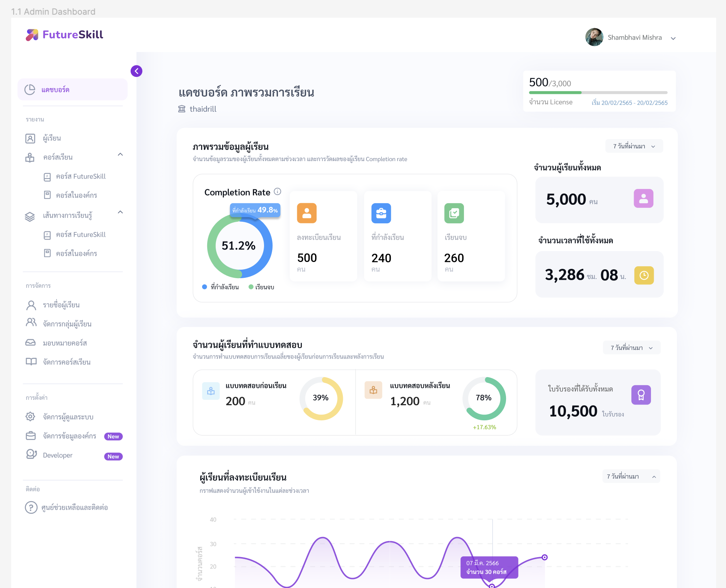Screen dimensions: 726x588
Task: Click the single user icon beside รายชื่อผู้เรียน
Action: (x=31, y=305)
